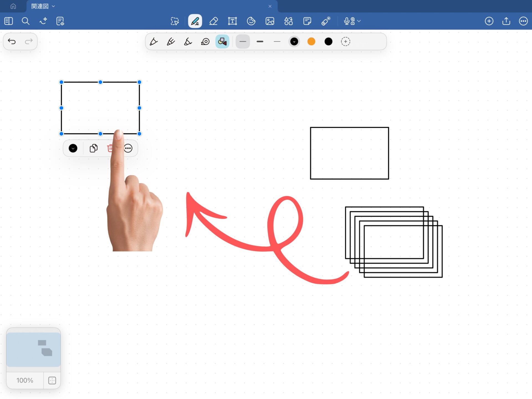Open shape color dropdown in popup
Viewport: 532px width, 399px height.
(73, 148)
